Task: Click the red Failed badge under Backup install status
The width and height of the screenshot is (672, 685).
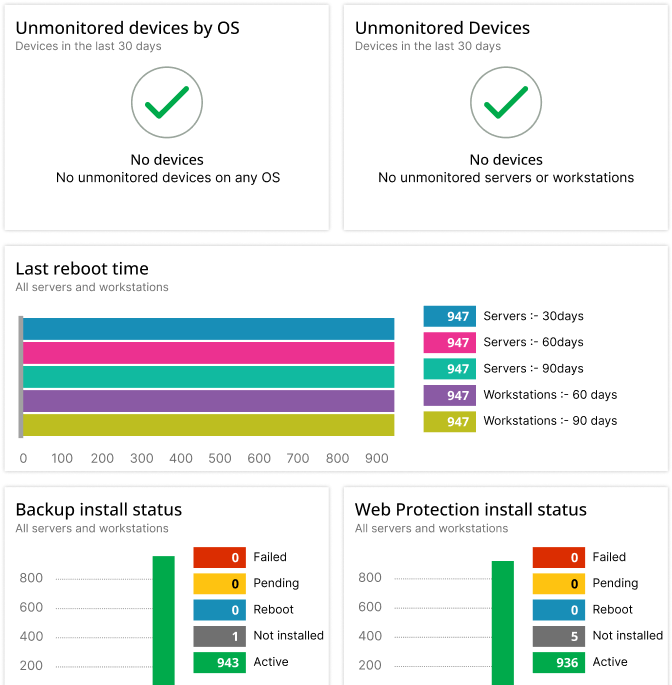Action: pyautogui.click(x=219, y=557)
